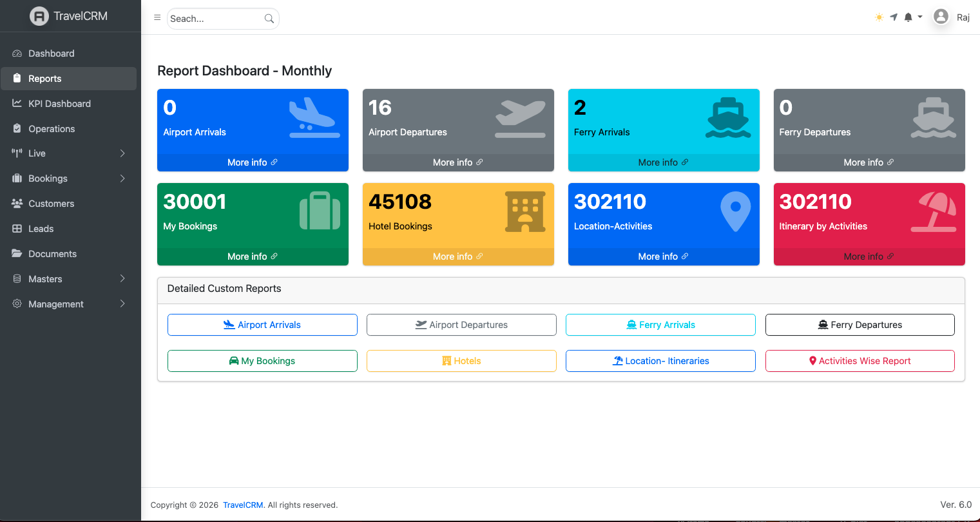Click the Airport Arrivals custom report button
This screenshot has height=522, width=980.
pyautogui.click(x=262, y=325)
